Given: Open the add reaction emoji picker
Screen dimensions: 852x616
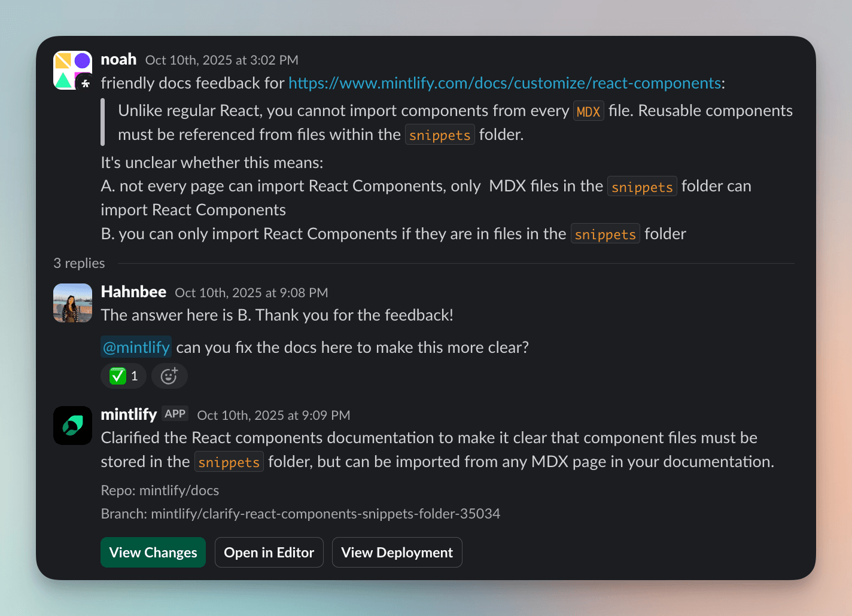Looking at the screenshot, I should (169, 376).
